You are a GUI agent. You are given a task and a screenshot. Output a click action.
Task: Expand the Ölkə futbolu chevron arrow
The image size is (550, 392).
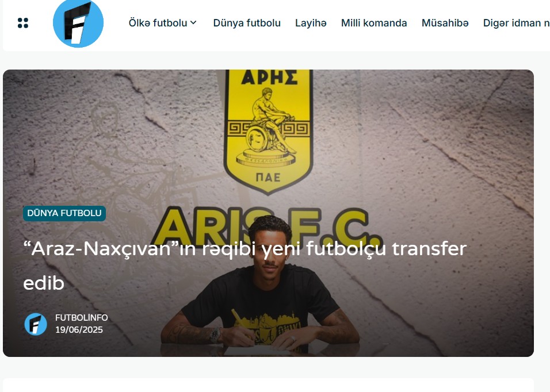[193, 23]
